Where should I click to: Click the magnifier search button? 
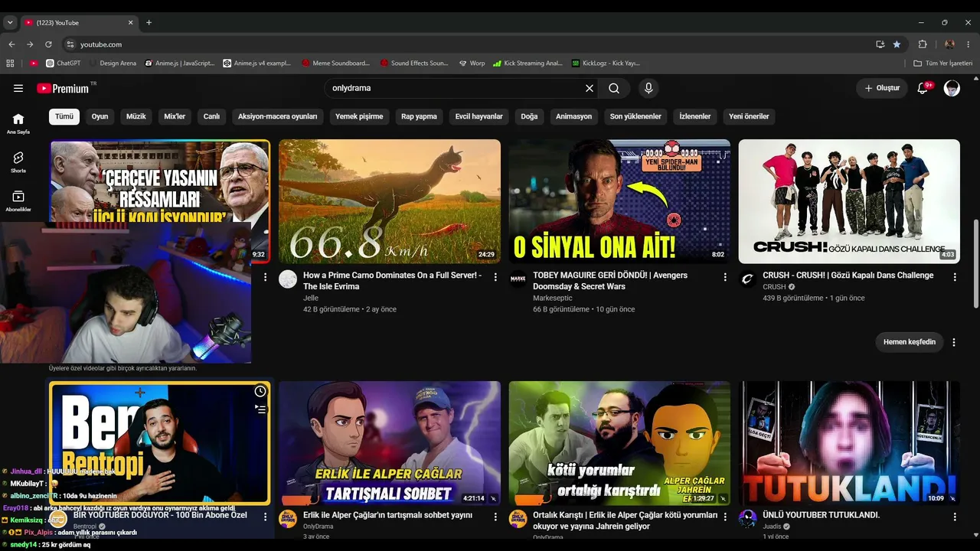(614, 88)
